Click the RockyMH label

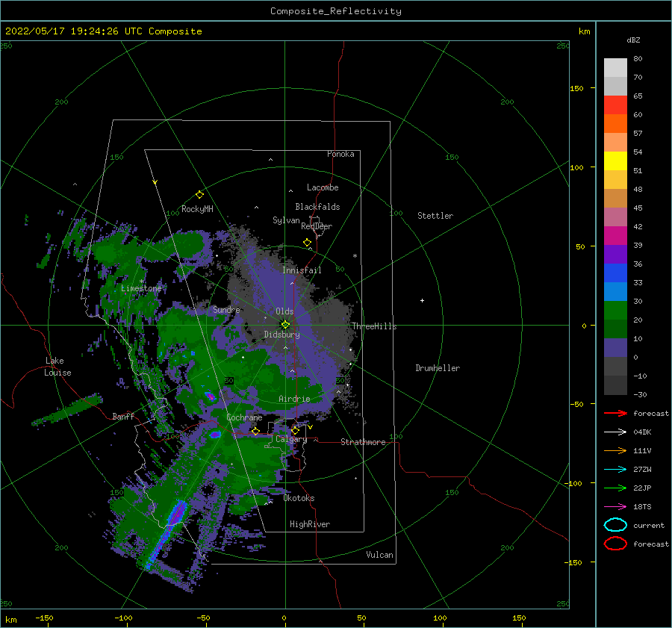[197, 209]
